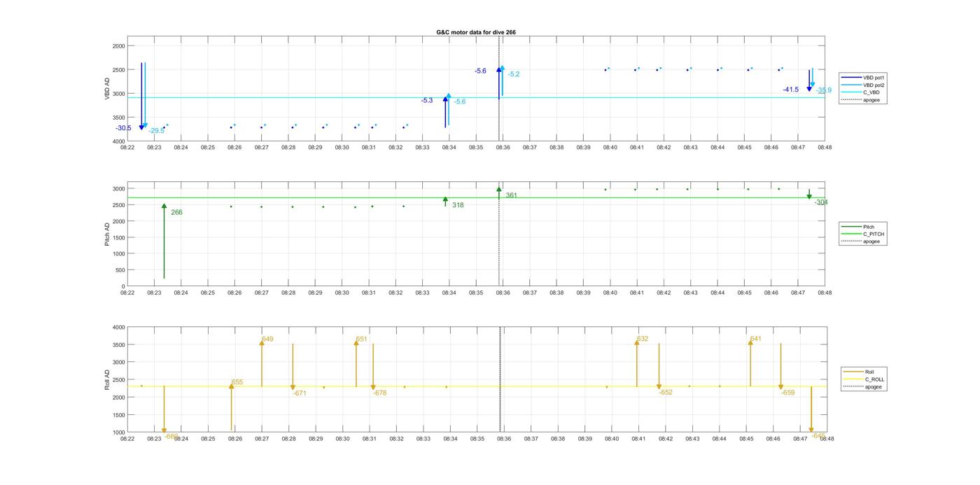The height and width of the screenshot is (485, 980).
Task: Click "08:36" on the VBD plot time axis
Action: (503, 148)
